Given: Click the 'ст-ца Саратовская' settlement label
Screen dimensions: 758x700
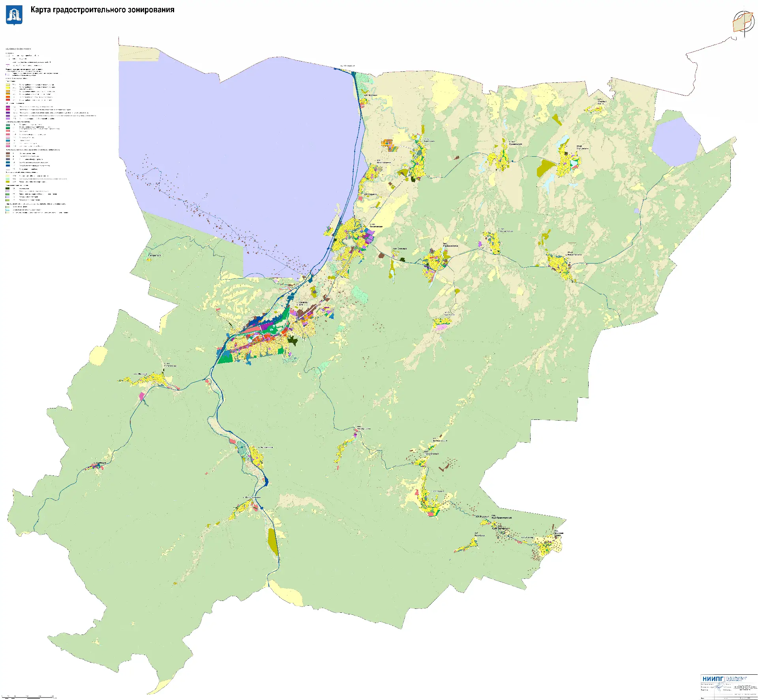Looking at the screenshot, I should pyautogui.click(x=376, y=226).
